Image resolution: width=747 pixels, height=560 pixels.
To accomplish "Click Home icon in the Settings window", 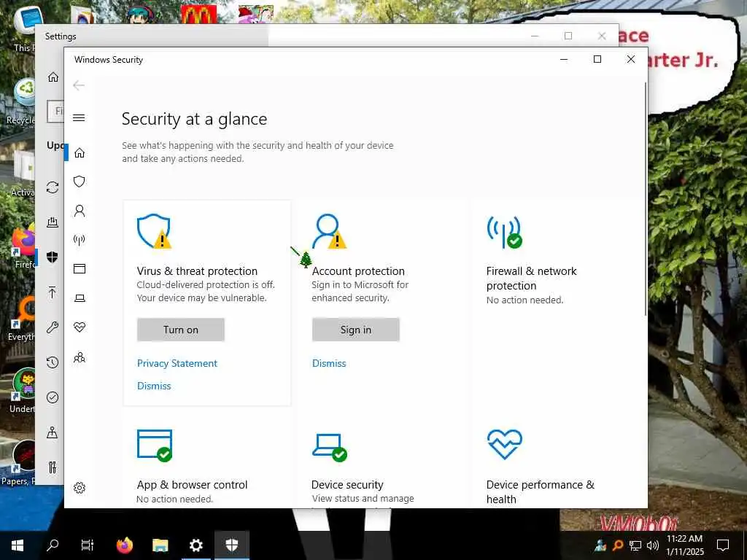I will [x=53, y=77].
